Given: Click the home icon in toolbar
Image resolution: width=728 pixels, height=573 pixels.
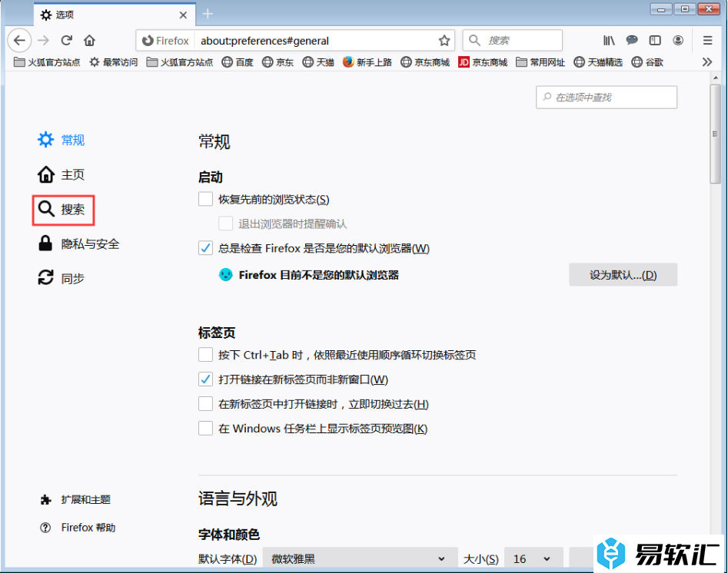Looking at the screenshot, I should (x=90, y=41).
